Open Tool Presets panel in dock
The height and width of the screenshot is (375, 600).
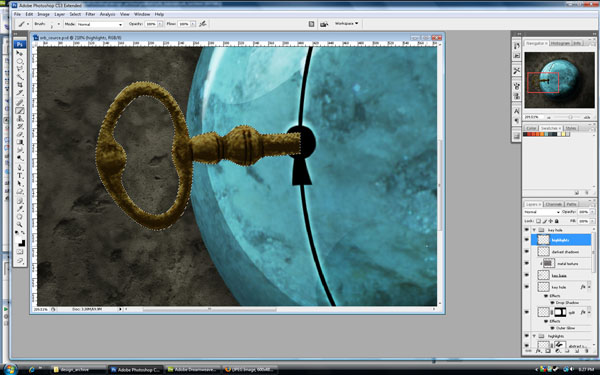click(x=517, y=70)
